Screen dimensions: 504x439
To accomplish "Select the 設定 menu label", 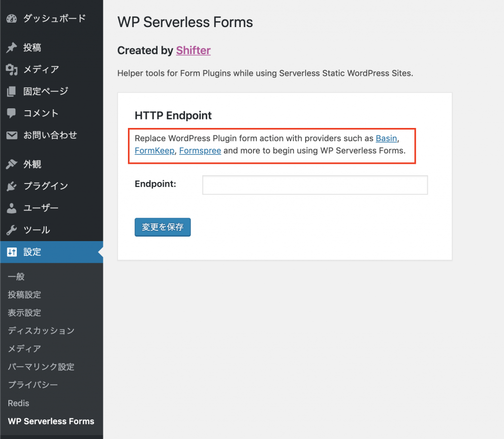I will tap(32, 252).
